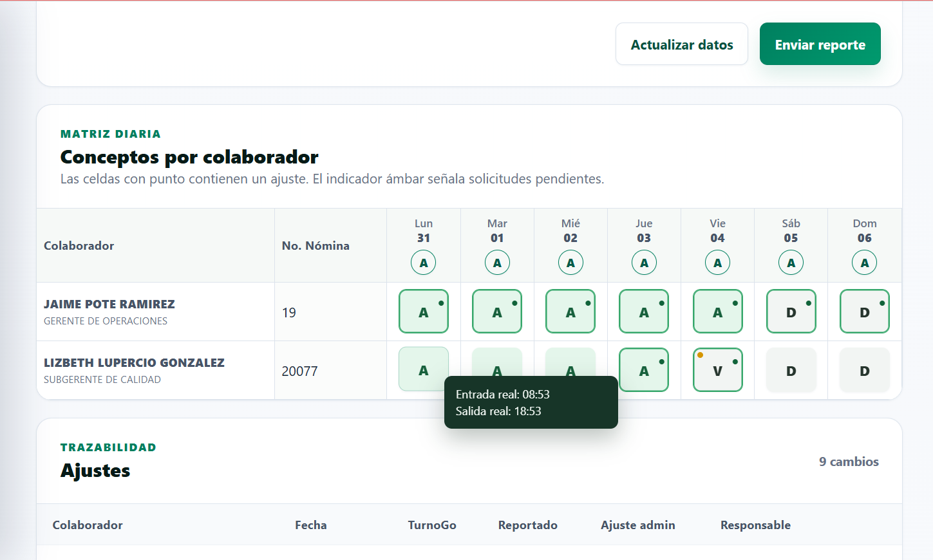
Task: Open Jaime Pote Ramirez's Jue 03 cell
Action: click(644, 312)
